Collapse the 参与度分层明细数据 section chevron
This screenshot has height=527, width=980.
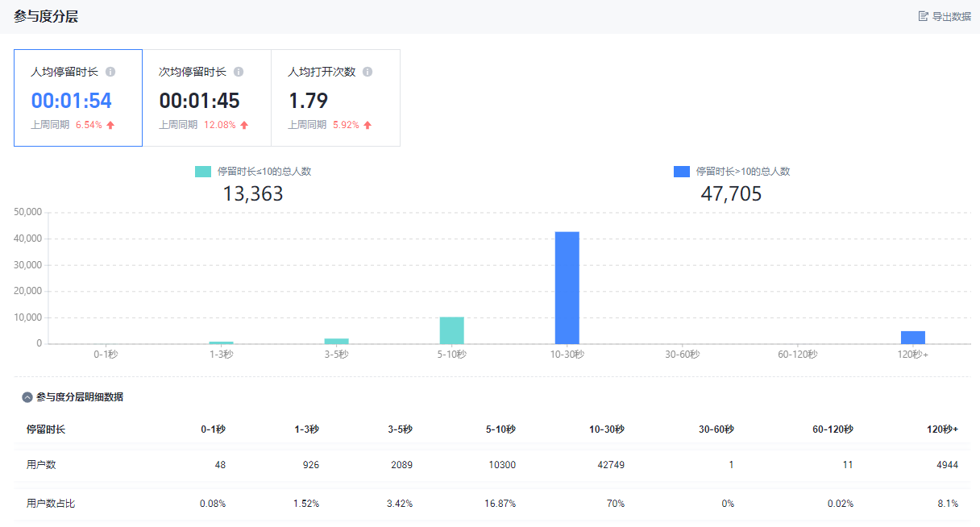coord(27,397)
